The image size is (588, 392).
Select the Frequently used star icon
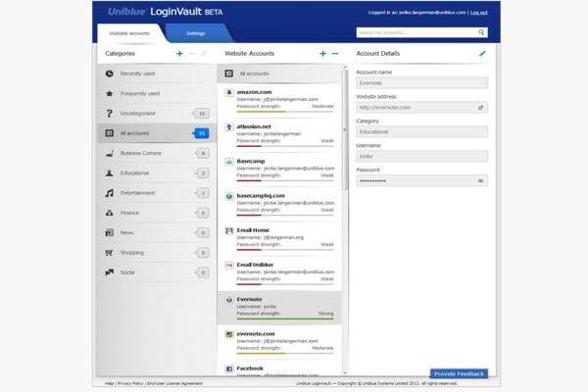pyautogui.click(x=109, y=93)
